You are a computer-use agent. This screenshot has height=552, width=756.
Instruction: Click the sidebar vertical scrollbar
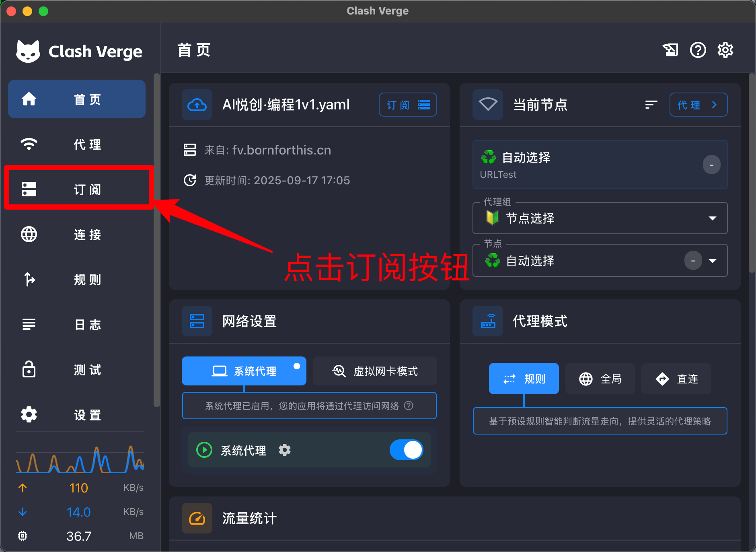pos(157,240)
